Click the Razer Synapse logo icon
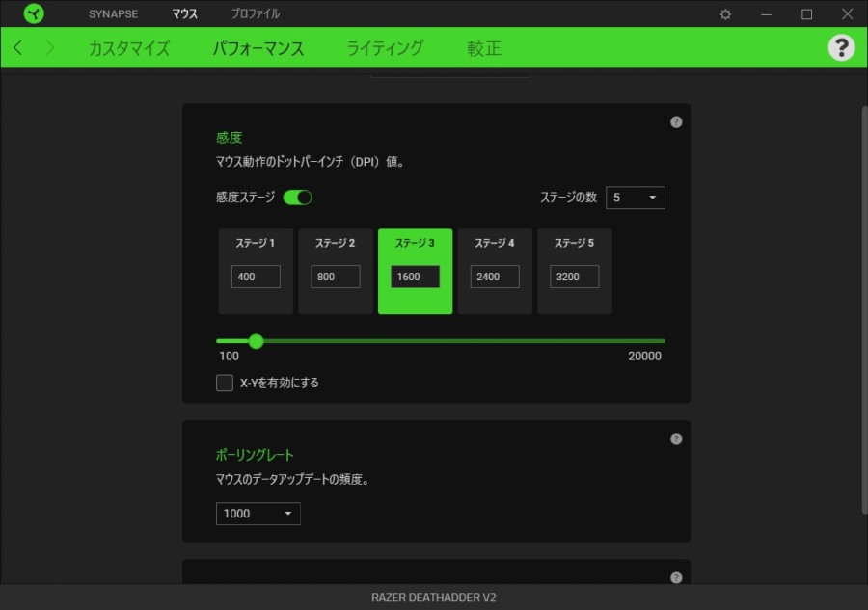This screenshot has height=610, width=868. 34,13
